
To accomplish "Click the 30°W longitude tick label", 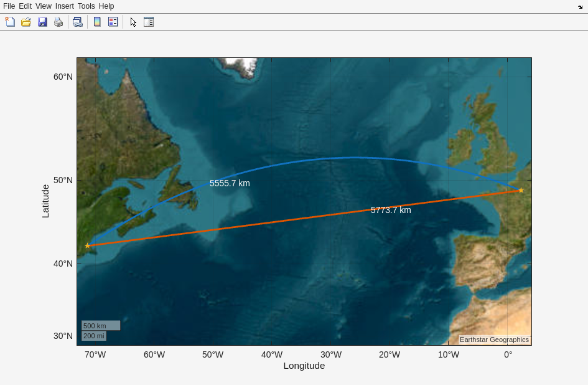I will coord(331,354).
